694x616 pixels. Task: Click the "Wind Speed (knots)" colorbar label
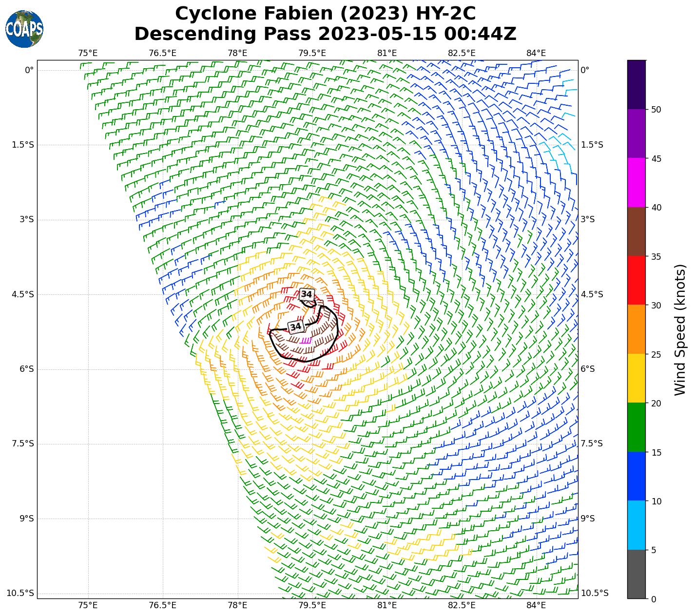click(680, 329)
